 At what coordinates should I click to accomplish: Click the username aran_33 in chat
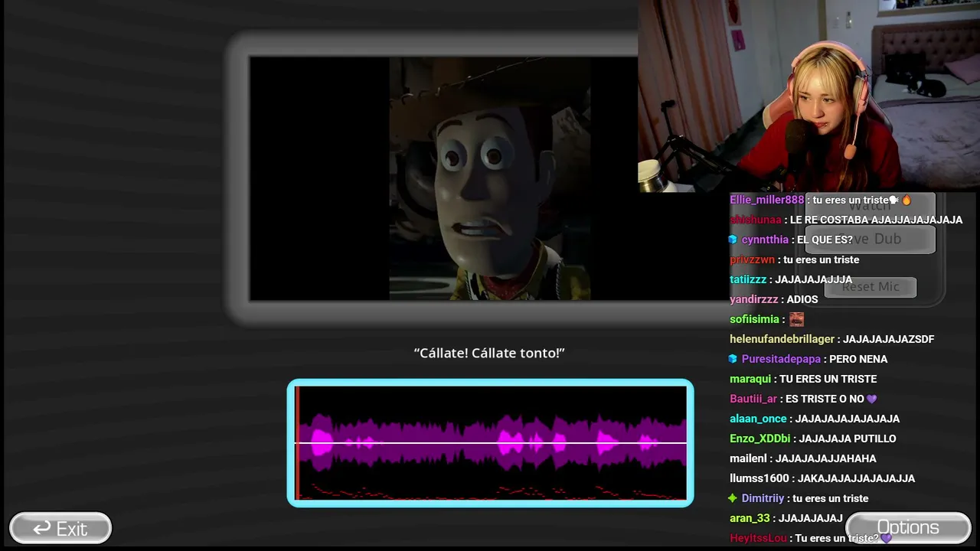coord(750,518)
